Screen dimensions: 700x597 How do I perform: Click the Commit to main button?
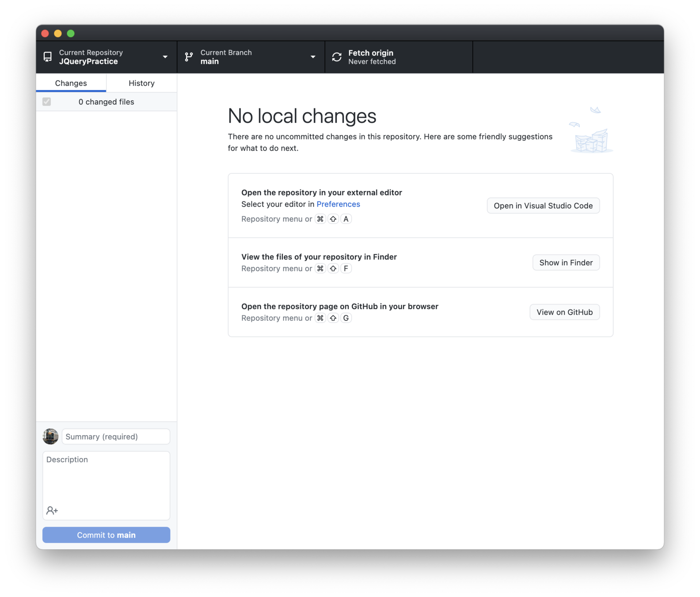(106, 535)
